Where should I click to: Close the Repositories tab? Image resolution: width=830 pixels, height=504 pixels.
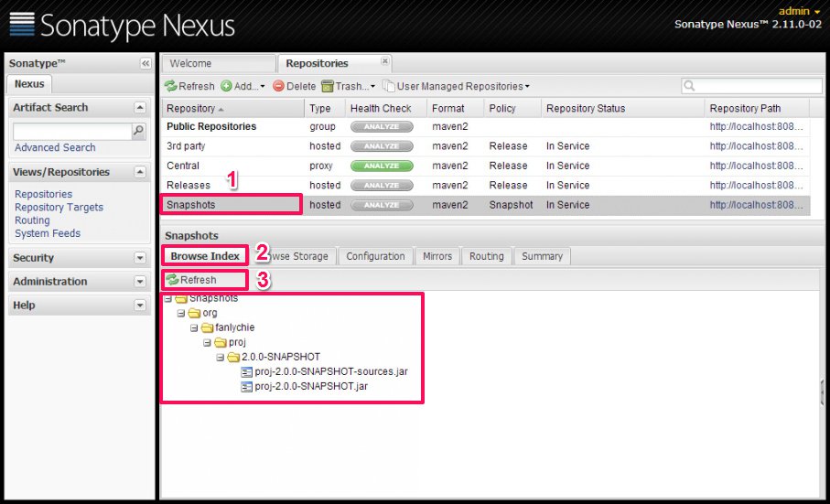385,61
